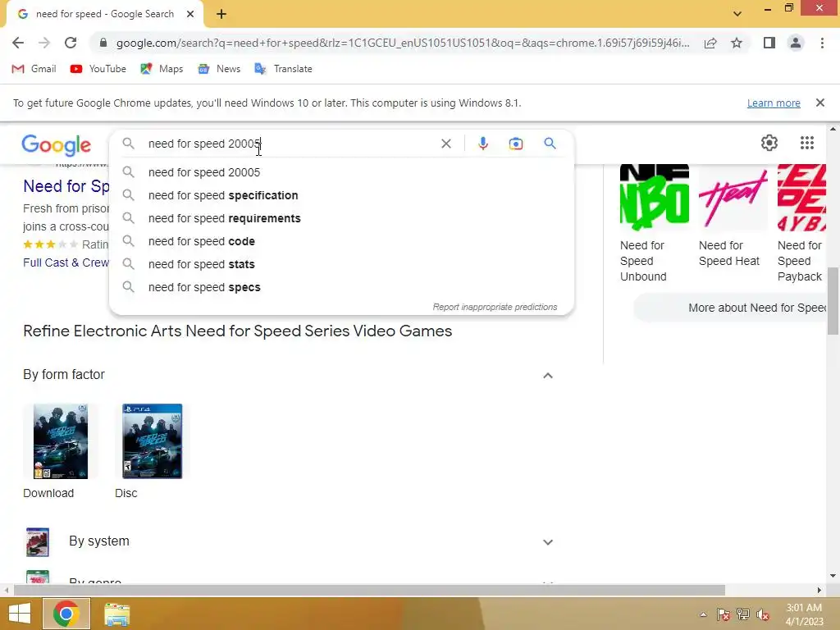Search by image with the camera icon
840x630 pixels.
[x=515, y=144]
